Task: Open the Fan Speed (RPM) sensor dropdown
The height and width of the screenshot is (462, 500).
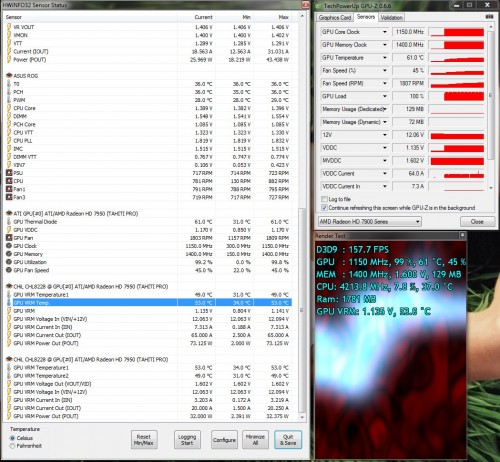Action: tap(385, 83)
